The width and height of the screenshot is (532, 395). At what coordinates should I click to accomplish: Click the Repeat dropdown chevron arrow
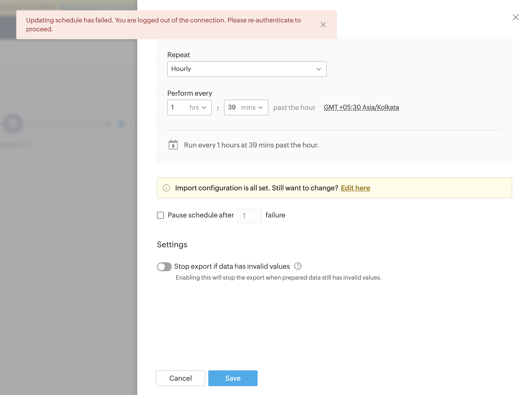(x=319, y=69)
